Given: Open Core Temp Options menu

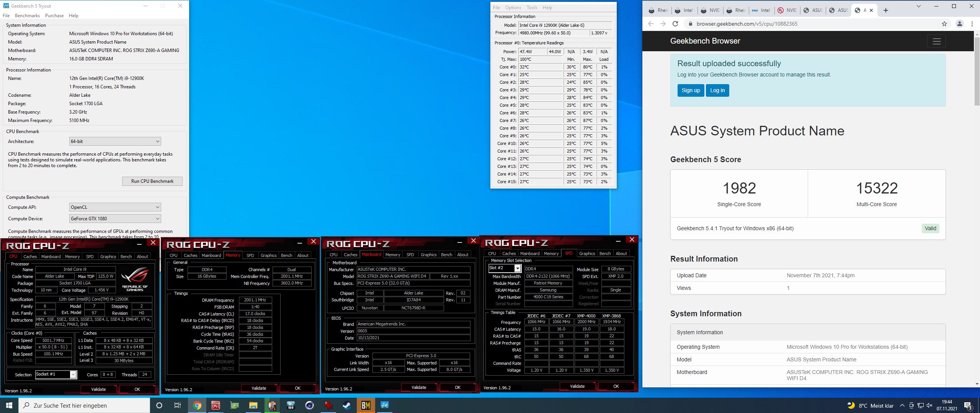Looking at the screenshot, I should click(513, 8).
